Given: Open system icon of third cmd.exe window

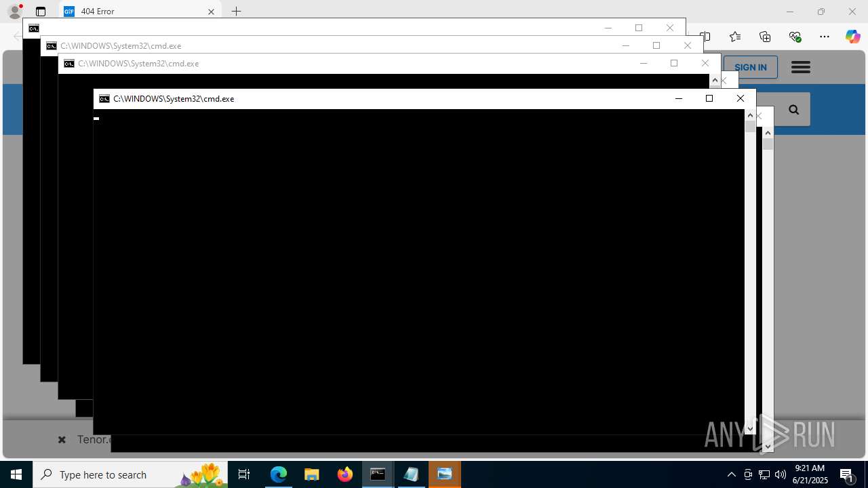Looking at the screenshot, I should point(68,64).
